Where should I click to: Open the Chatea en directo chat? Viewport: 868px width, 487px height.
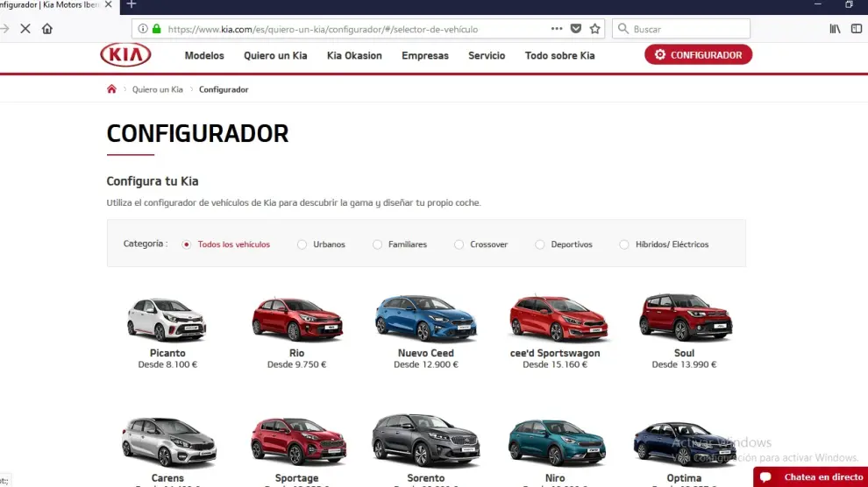pyautogui.click(x=811, y=476)
